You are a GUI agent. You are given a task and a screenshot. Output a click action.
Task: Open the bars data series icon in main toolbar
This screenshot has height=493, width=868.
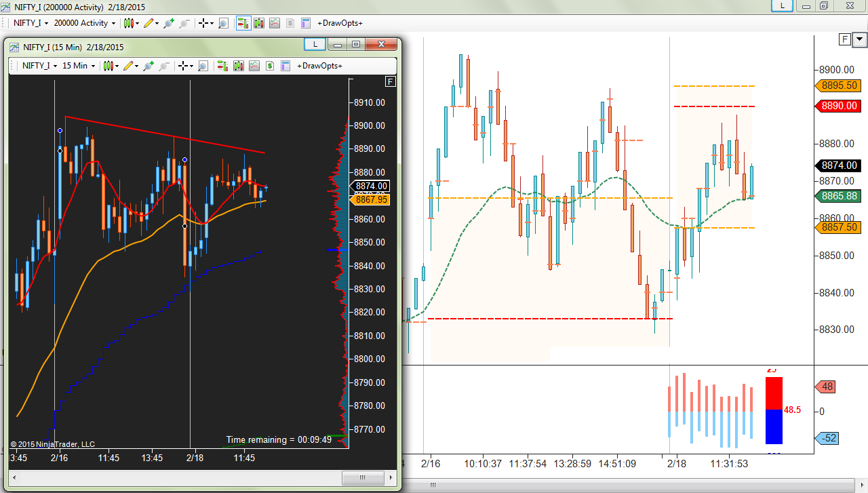[x=258, y=23]
